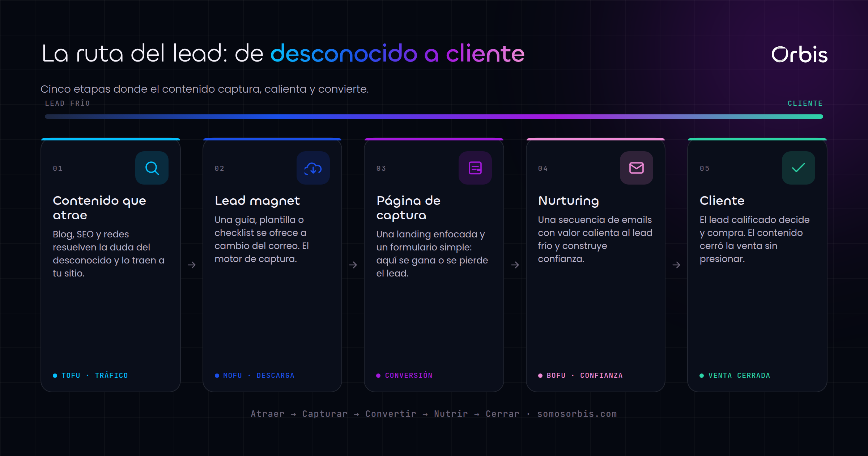Click the step number 01

pos(58,168)
